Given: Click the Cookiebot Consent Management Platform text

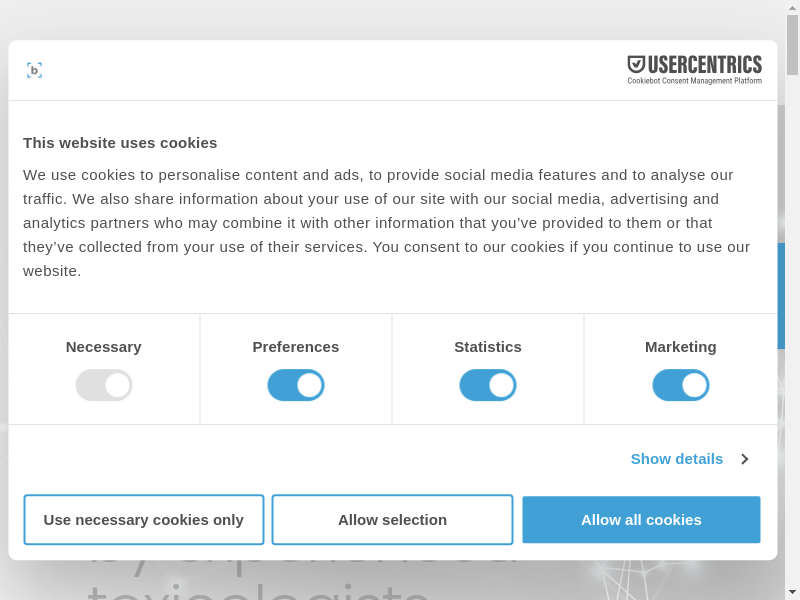Looking at the screenshot, I should [694, 81].
